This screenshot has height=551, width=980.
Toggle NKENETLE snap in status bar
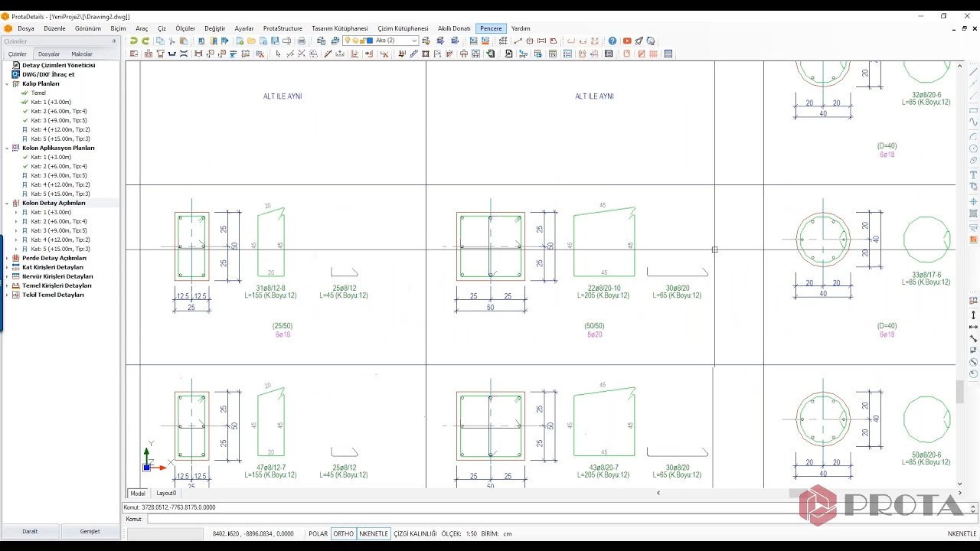point(374,533)
